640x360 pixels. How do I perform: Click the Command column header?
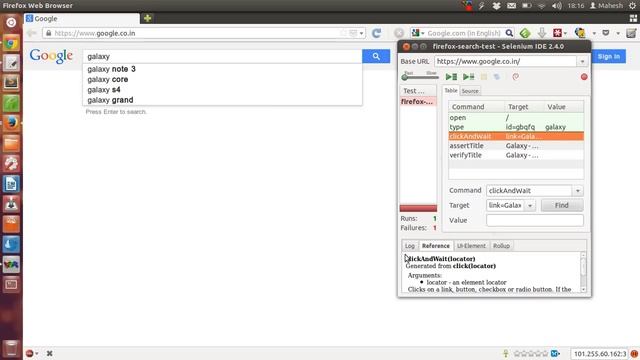tap(476, 107)
